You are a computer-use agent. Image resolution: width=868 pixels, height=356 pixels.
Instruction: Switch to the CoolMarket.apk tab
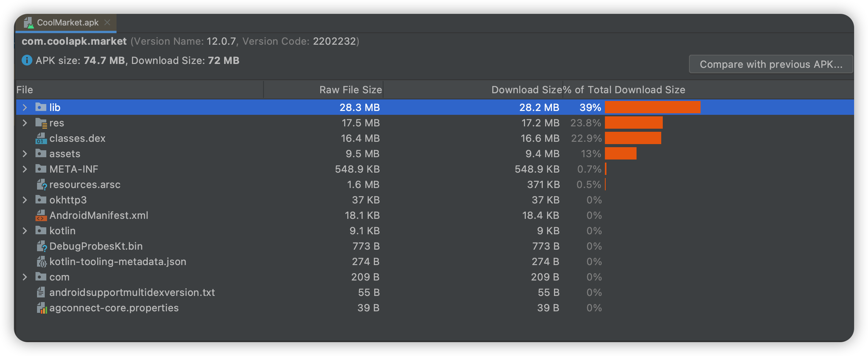click(x=66, y=23)
